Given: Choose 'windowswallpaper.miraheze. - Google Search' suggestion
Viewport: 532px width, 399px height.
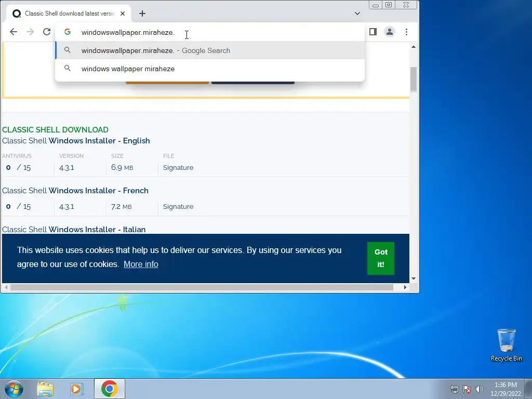Looking at the screenshot, I should click(x=210, y=50).
